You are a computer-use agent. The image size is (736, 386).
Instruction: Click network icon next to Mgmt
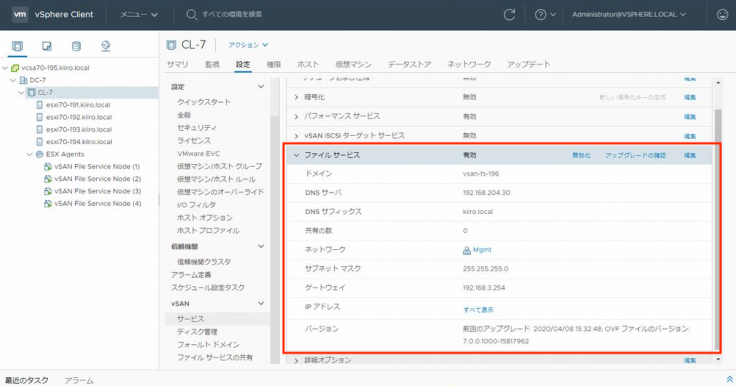[x=467, y=250]
